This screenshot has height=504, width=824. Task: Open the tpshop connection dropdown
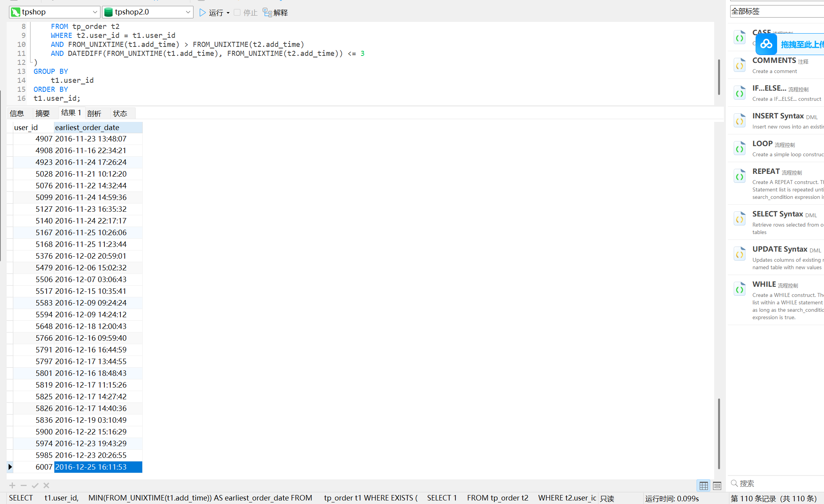95,12
